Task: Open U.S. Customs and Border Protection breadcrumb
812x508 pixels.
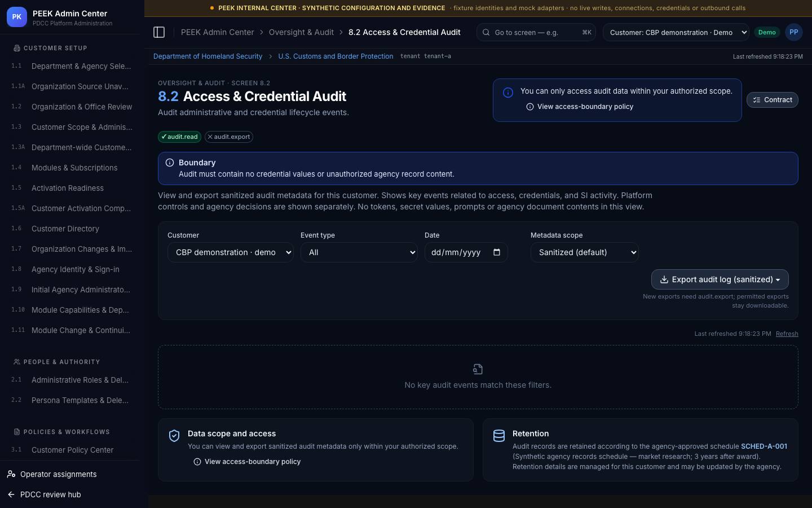Action: click(x=336, y=56)
